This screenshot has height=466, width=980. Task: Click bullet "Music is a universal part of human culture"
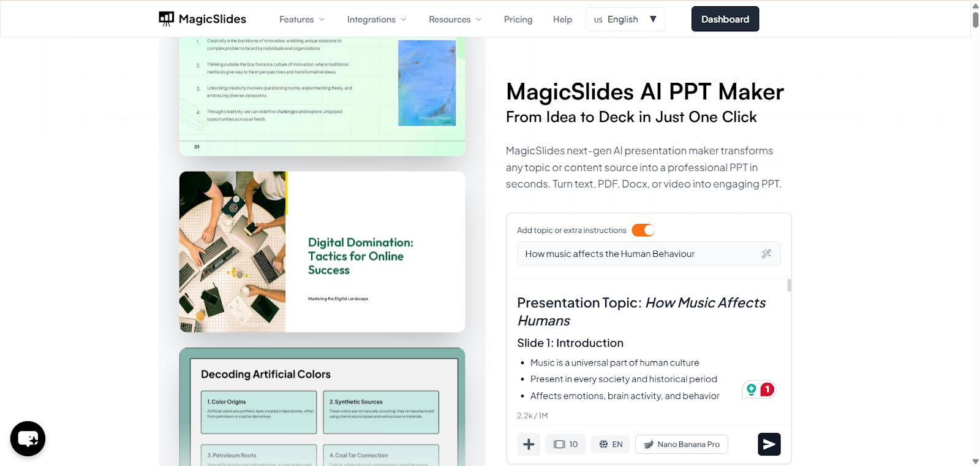coord(615,363)
